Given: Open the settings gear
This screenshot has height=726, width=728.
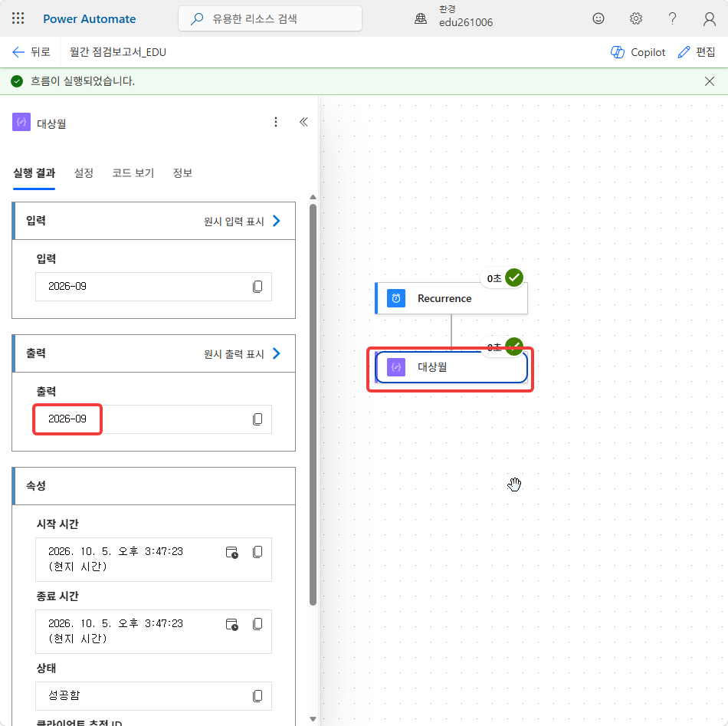Looking at the screenshot, I should click(x=635, y=18).
